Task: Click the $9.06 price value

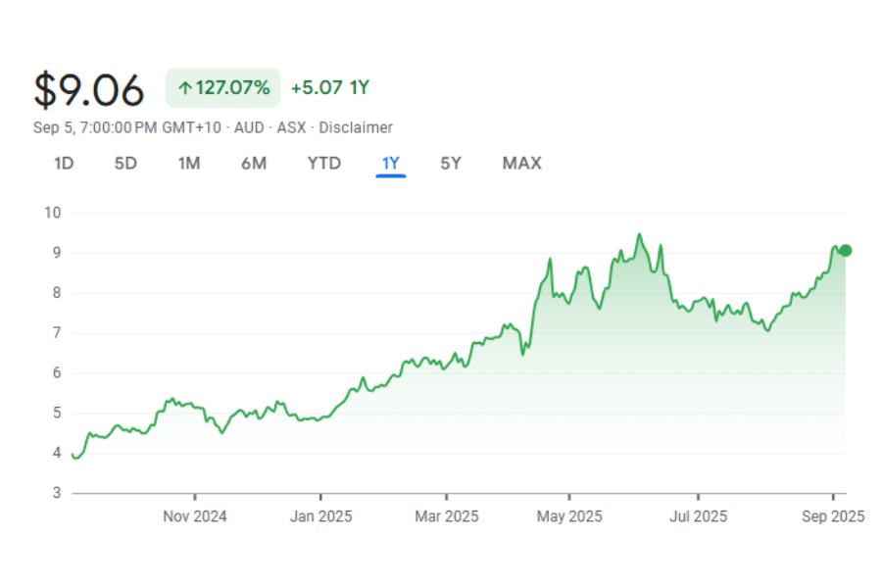Action: [89, 89]
